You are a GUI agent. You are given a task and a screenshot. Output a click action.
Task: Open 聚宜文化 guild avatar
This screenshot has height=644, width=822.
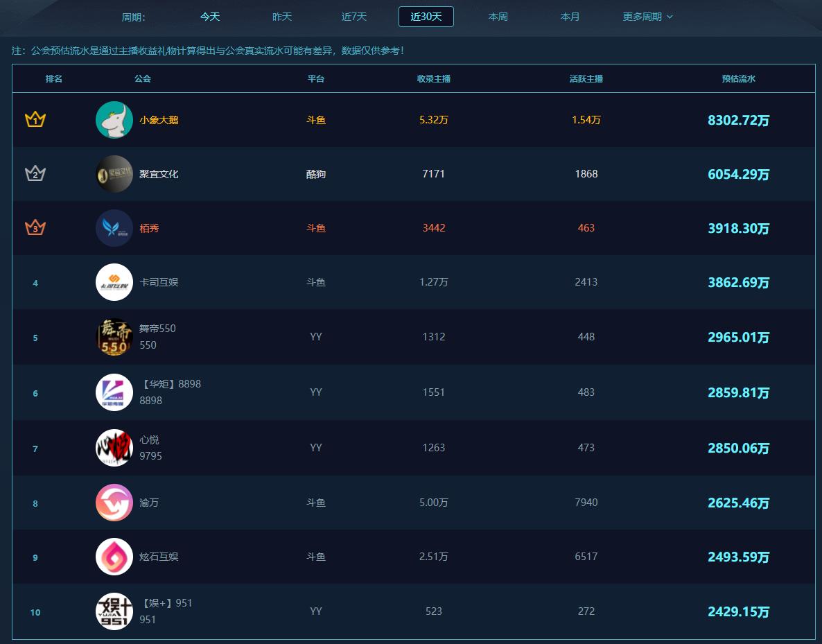(x=114, y=173)
